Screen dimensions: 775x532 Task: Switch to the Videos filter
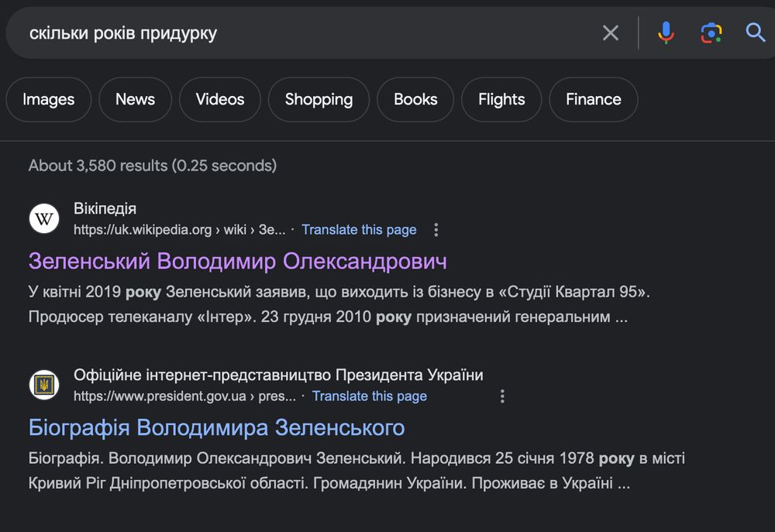coord(220,99)
